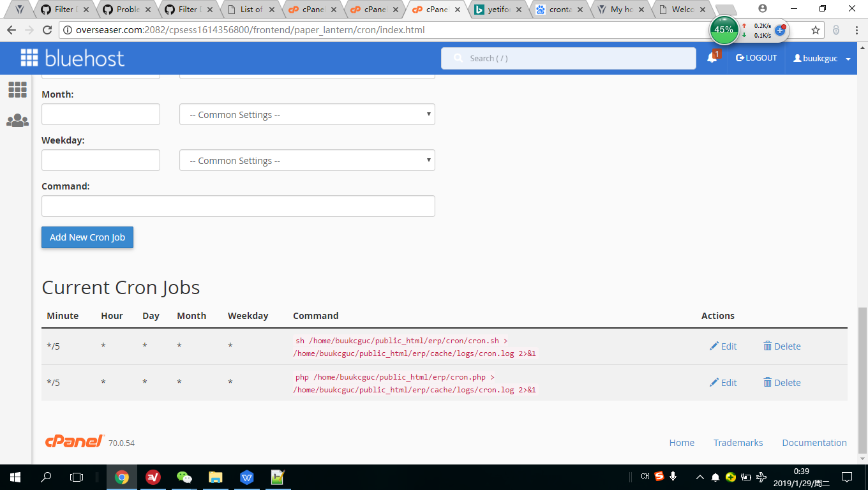This screenshot has width=868, height=490.
Task: Open WeChat from the taskbar
Action: click(x=184, y=477)
